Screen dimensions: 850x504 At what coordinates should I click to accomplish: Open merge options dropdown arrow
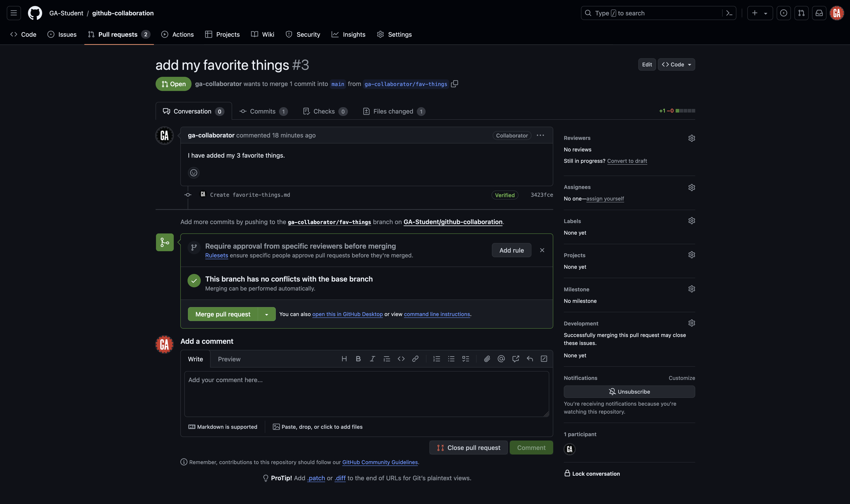[267, 314]
